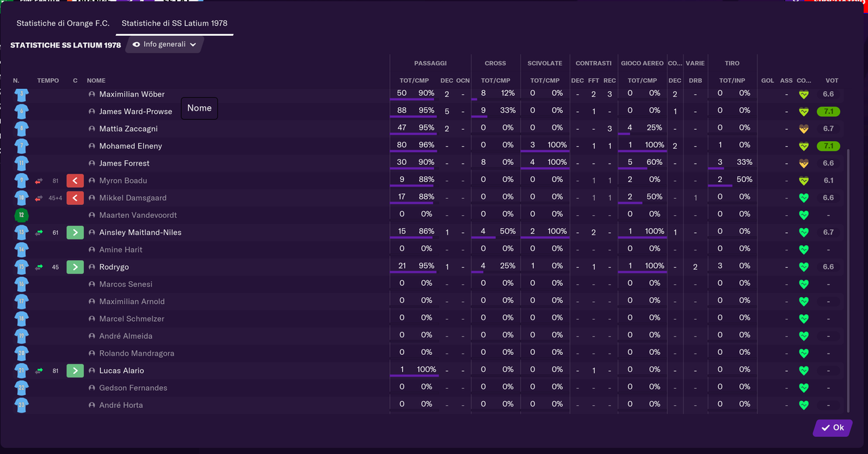Click person icon beside Amine Harit
The height and width of the screenshot is (454, 868).
[x=92, y=250]
